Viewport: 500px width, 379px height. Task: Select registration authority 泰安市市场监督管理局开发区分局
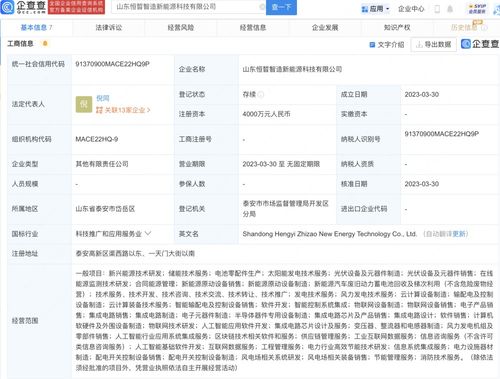(286, 209)
